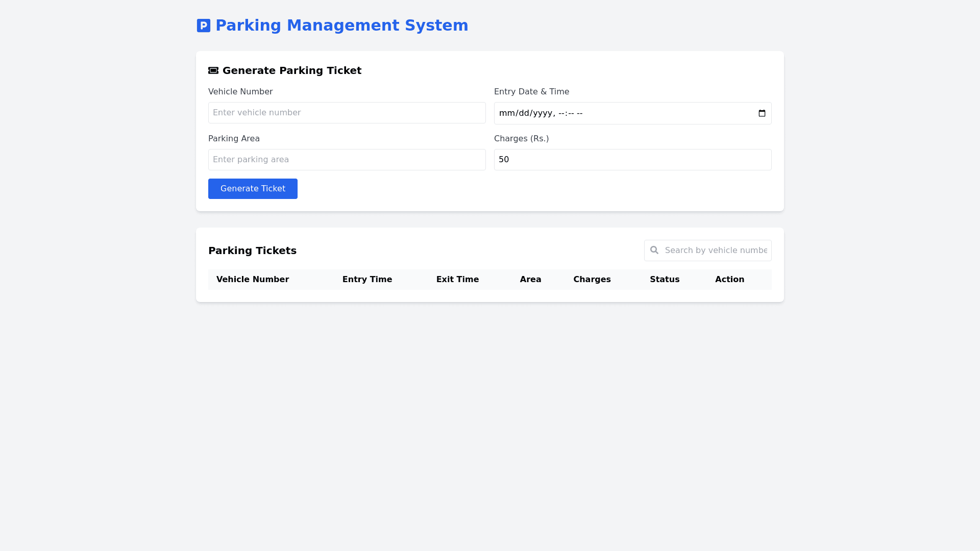Click the Status column header
Viewport: 980px width, 551px height.
(664, 280)
